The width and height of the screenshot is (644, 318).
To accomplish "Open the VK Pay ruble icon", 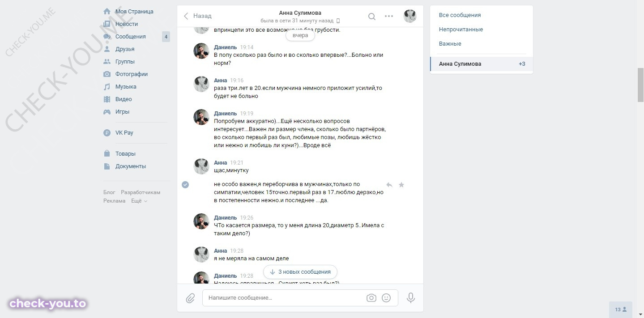I will tap(107, 132).
